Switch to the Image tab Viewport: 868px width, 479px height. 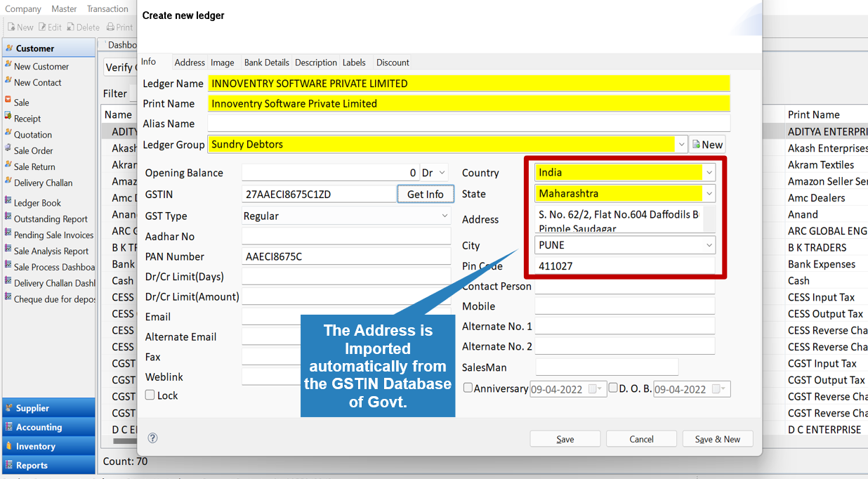point(223,63)
